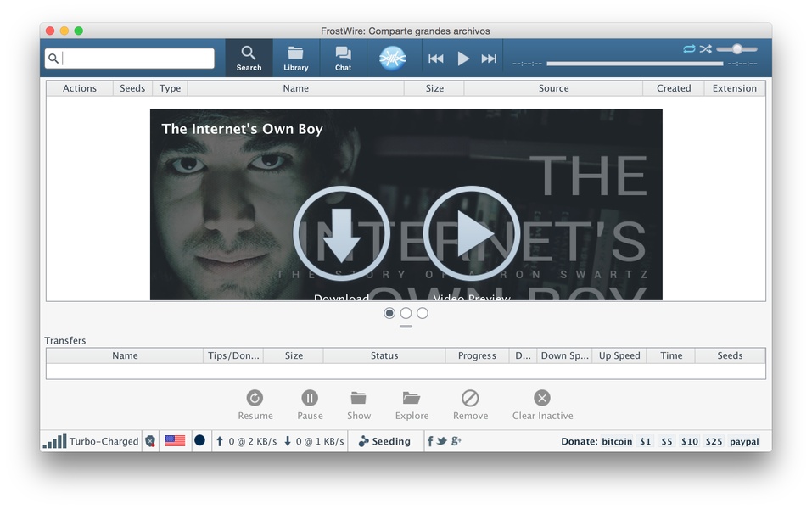
Task: Click the $5 donate button
Action: pyautogui.click(x=667, y=442)
